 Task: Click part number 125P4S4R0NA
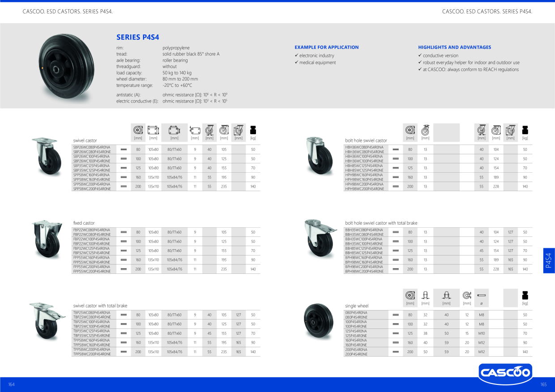(x=356, y=331)
